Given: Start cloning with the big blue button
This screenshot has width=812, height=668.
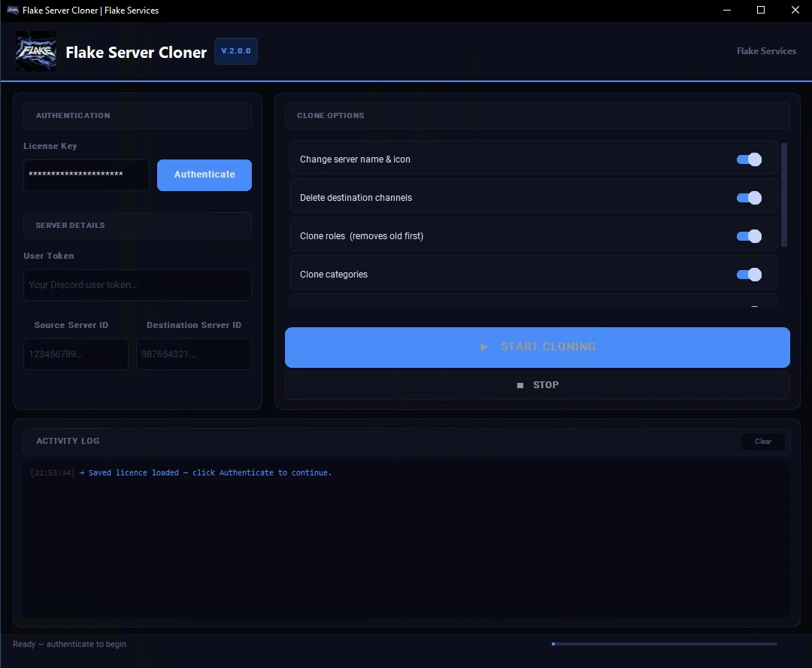Looking at the screenshot, I should tap(537, 348).
